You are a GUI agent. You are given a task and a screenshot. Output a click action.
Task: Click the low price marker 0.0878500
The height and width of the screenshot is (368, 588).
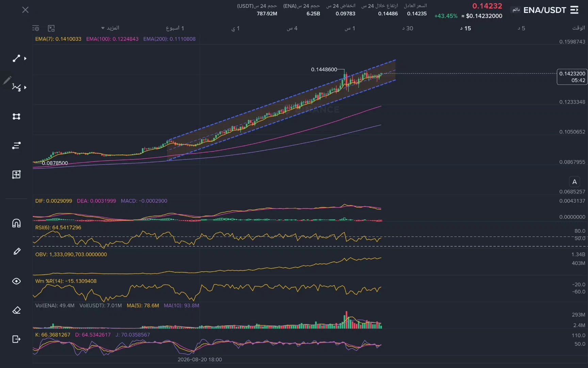pyautogui.click(x=55, y=163)
